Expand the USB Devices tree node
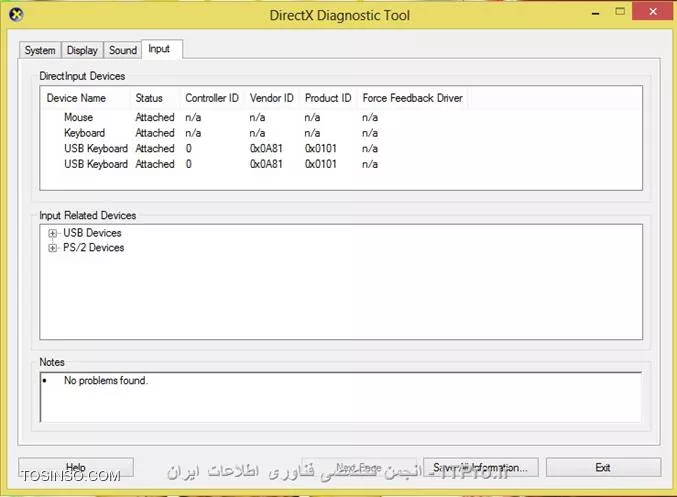The image size is (677, 497). [53, 234]
